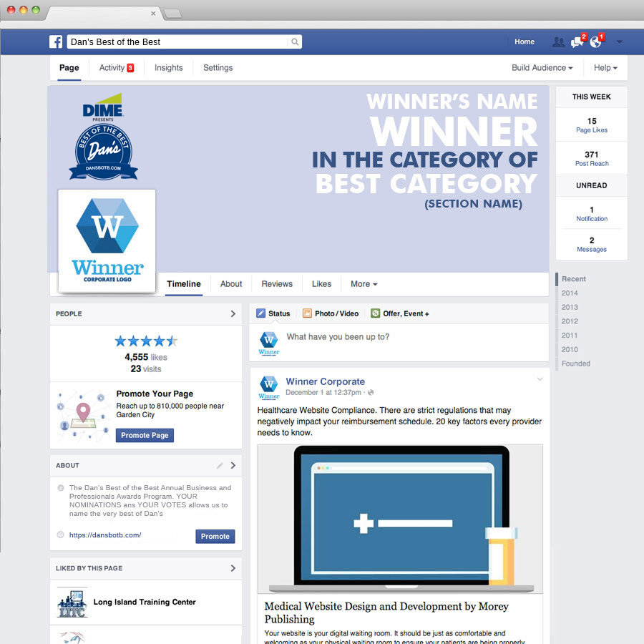The height and width of the screenshot is (644, 644).
Task: Expand the Build Audience dropdown
Action: (x=542, y=68)
